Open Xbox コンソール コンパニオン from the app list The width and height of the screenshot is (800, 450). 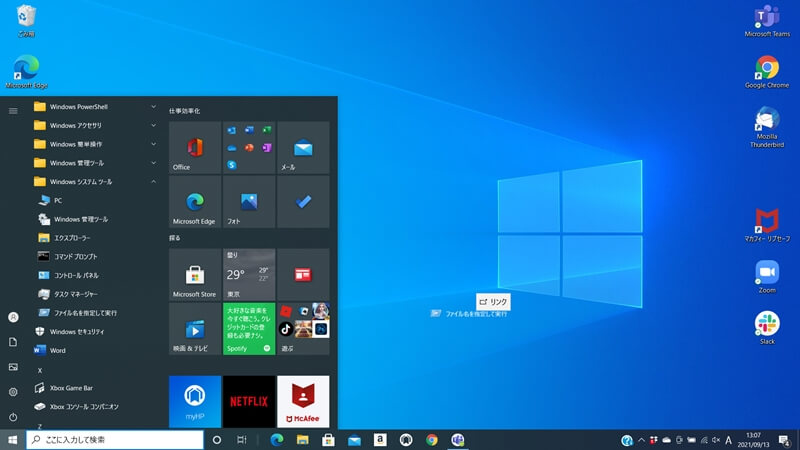click(x=95, y=407)
